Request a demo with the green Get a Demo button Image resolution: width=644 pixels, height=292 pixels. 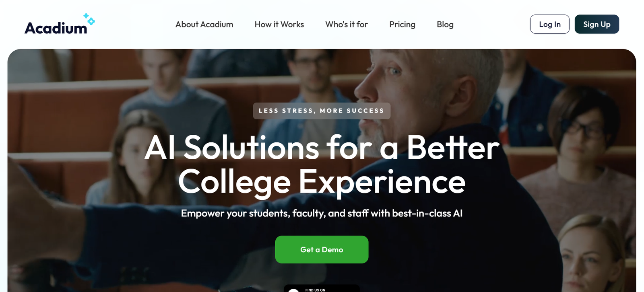(322, 249)
